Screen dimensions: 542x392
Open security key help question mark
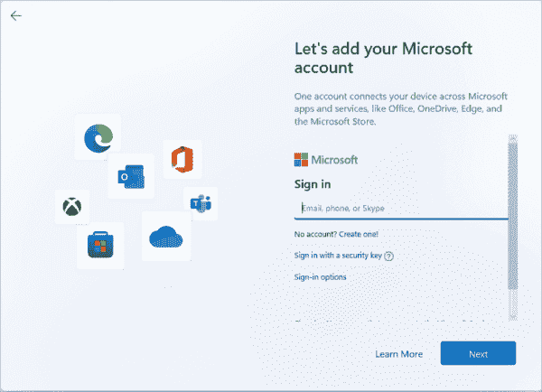388,257
